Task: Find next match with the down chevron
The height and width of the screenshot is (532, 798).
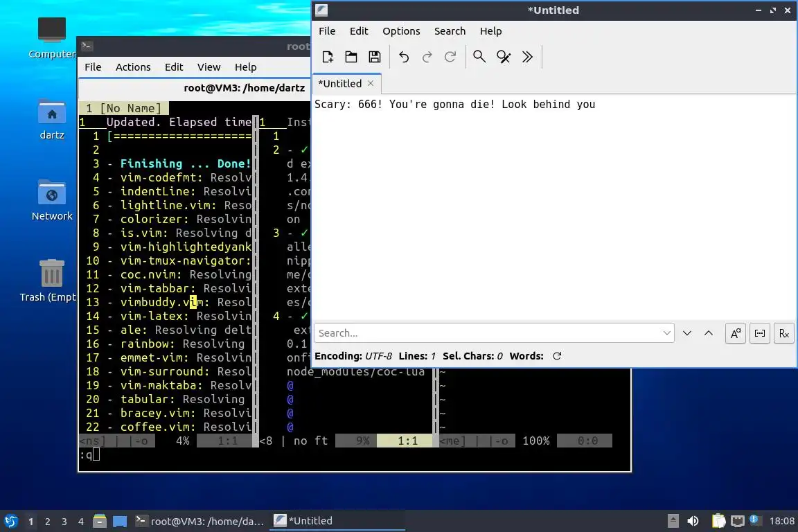Action: tap(687, 333)
